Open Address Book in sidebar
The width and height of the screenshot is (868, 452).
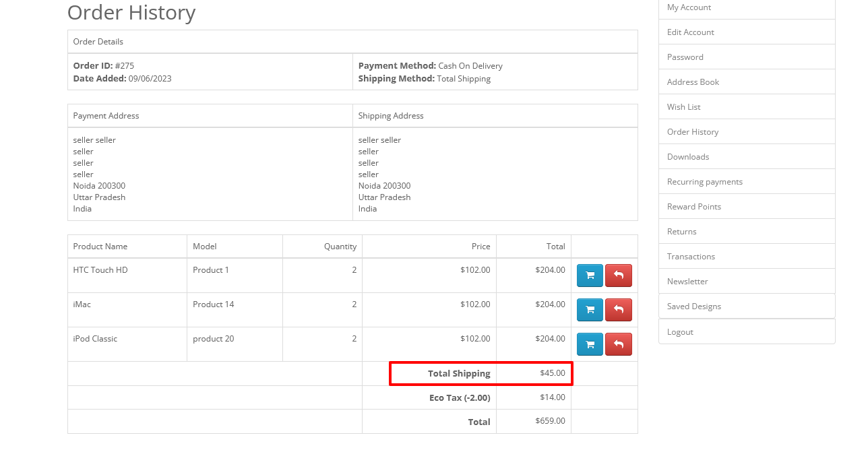(747, 82)
